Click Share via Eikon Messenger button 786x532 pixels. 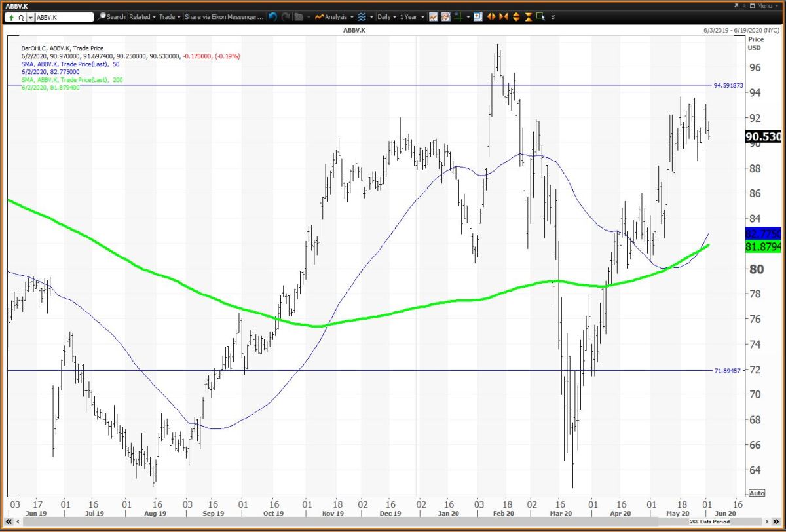point(224,16)
